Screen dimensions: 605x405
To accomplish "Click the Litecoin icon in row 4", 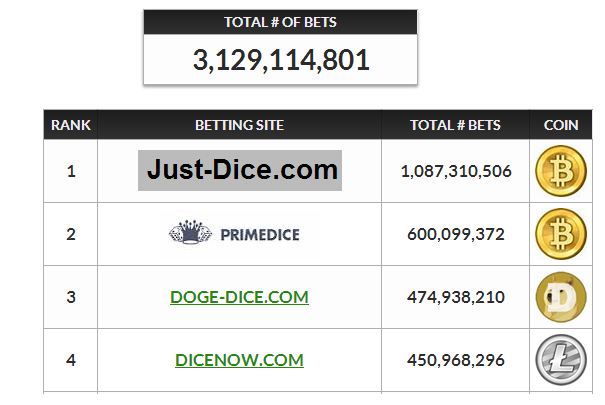I will 561,360.
